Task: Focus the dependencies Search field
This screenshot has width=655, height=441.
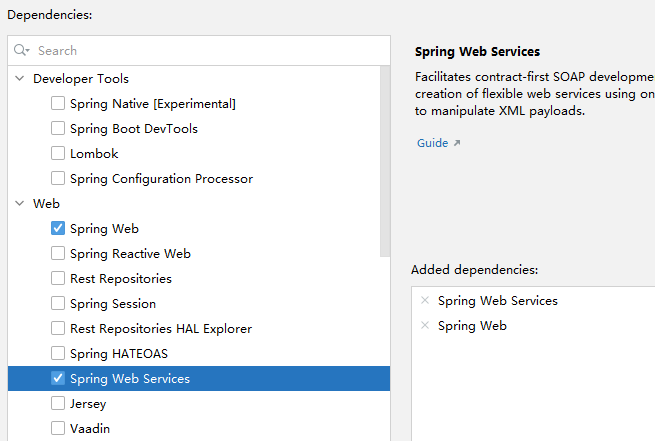Action: (199, 51)
